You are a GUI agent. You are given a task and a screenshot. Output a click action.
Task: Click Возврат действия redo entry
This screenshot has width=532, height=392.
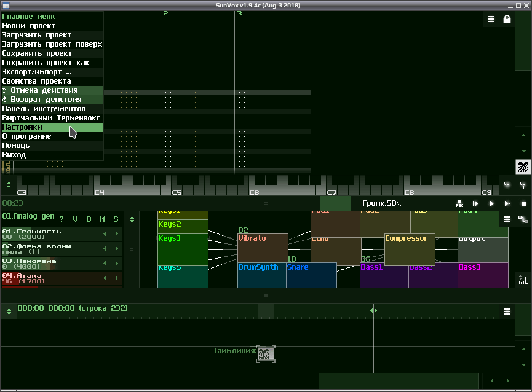52,100
